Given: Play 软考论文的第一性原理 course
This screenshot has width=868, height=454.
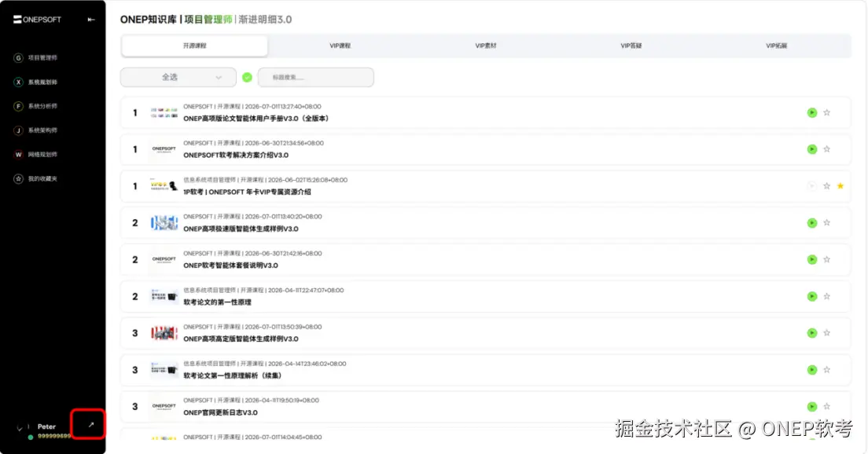Looking at the screenshot, I should click(811, 296).
